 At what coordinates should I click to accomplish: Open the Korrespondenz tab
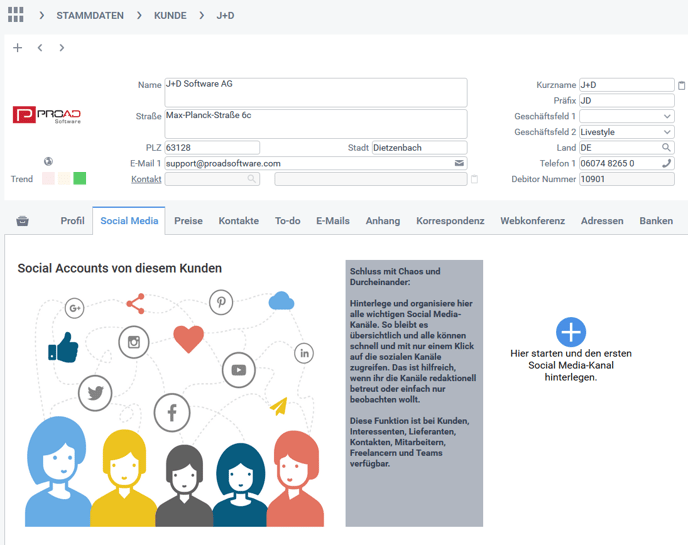(450, 221)
